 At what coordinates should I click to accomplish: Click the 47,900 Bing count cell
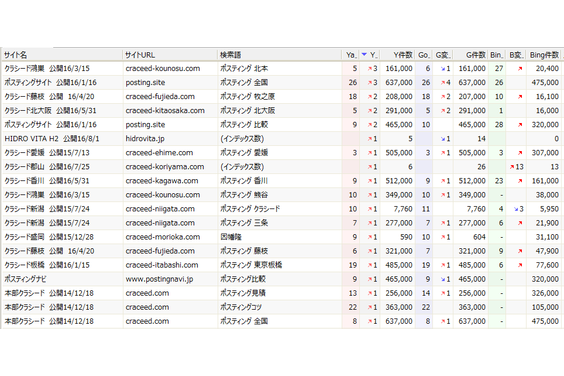547,251
